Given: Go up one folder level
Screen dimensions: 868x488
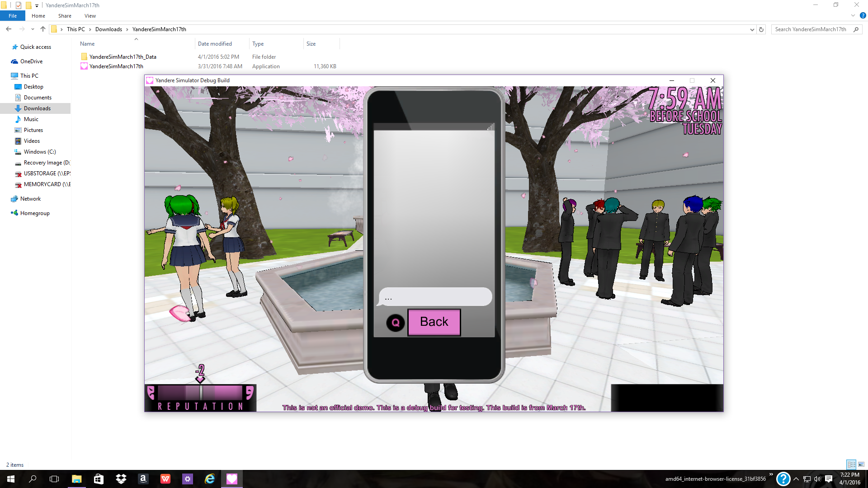Looking at the screenshot, I should (x=43, y=29).
